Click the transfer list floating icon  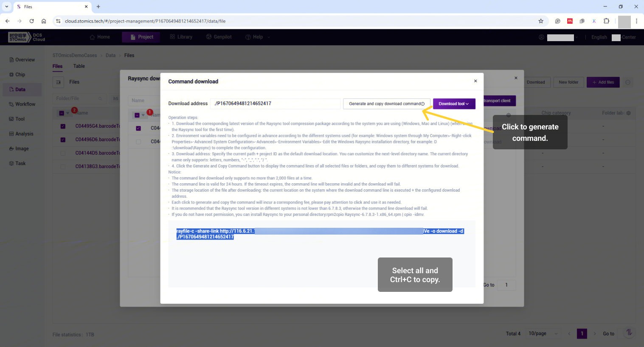[629, 333]
